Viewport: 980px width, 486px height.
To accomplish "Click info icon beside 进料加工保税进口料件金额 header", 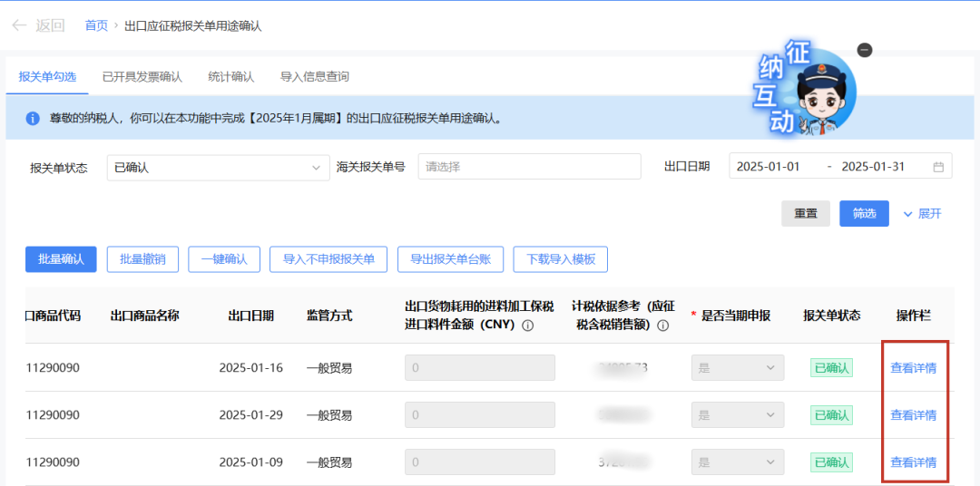I will 527,326.
